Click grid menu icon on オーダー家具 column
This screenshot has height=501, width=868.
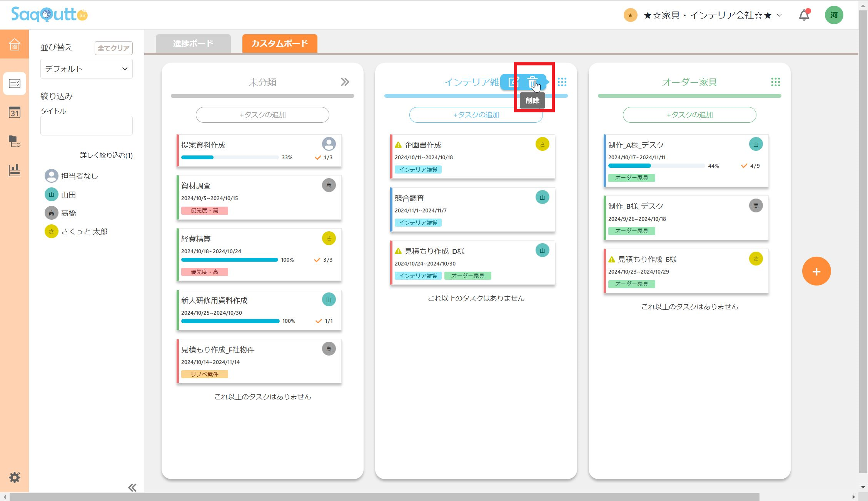tap(775, 82)
